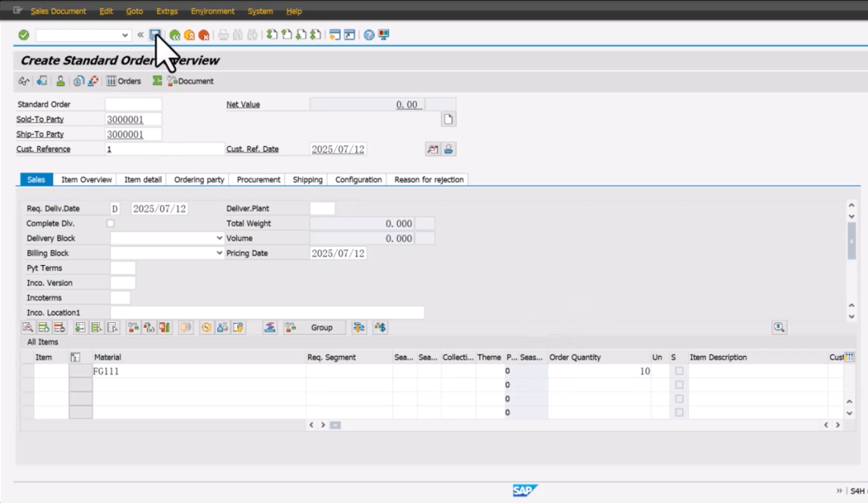Open the transaction command field dropdown
Image resolution: width=868 pixels, height=503 pixels.
tap(125, 35)
